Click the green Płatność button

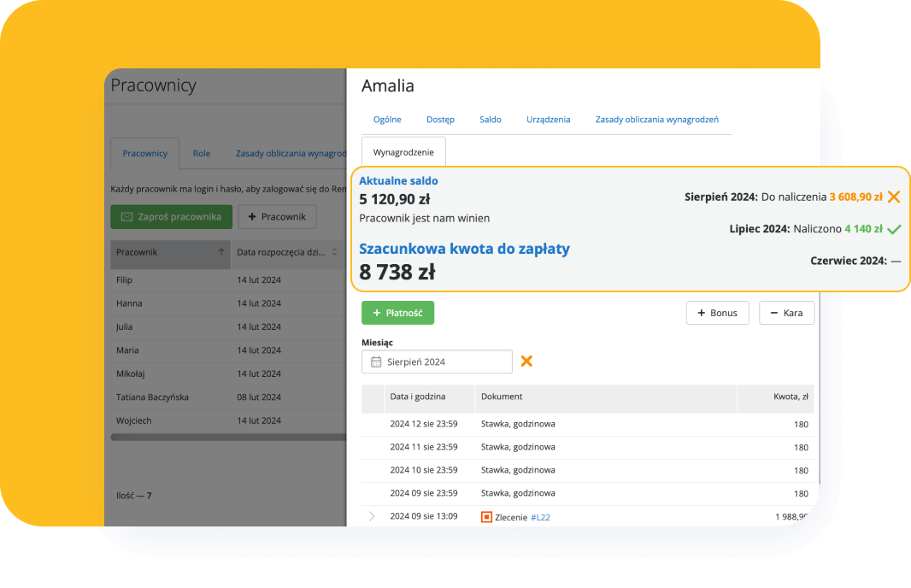tap(397, 313)
